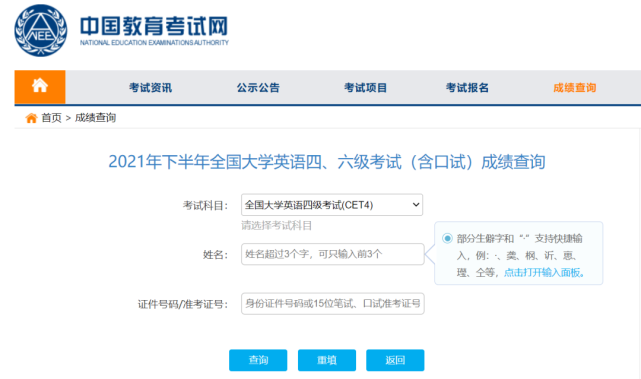Viewport: 641px width, 379px height.
Task: Click the 证件号码/准考证号: label
Action: (183, 304)
